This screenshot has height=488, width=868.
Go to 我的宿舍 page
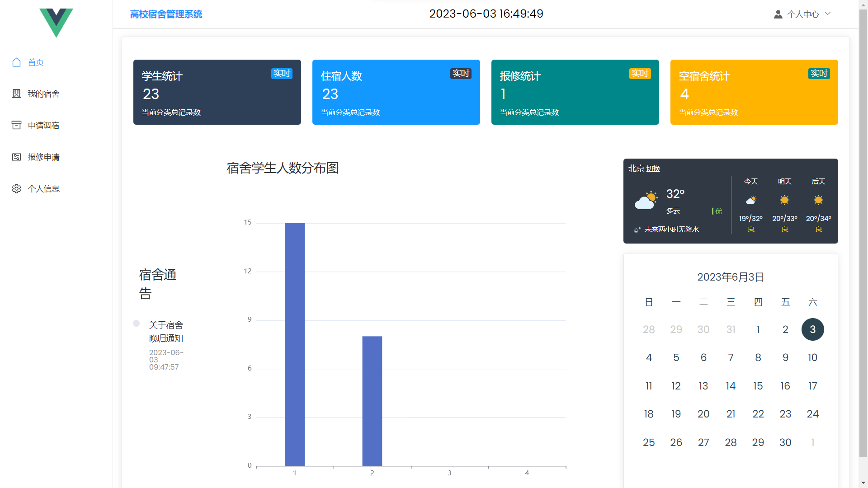point(43,94)
